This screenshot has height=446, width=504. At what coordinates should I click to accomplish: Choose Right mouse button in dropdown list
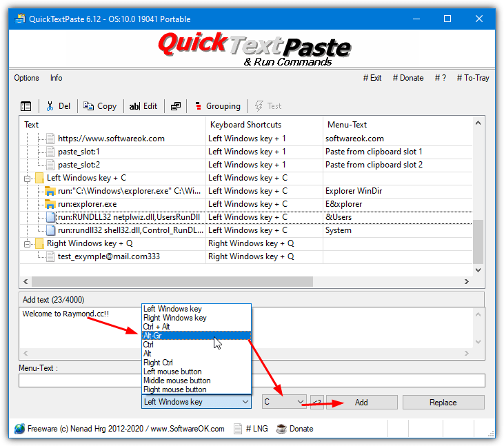(196, 389)
